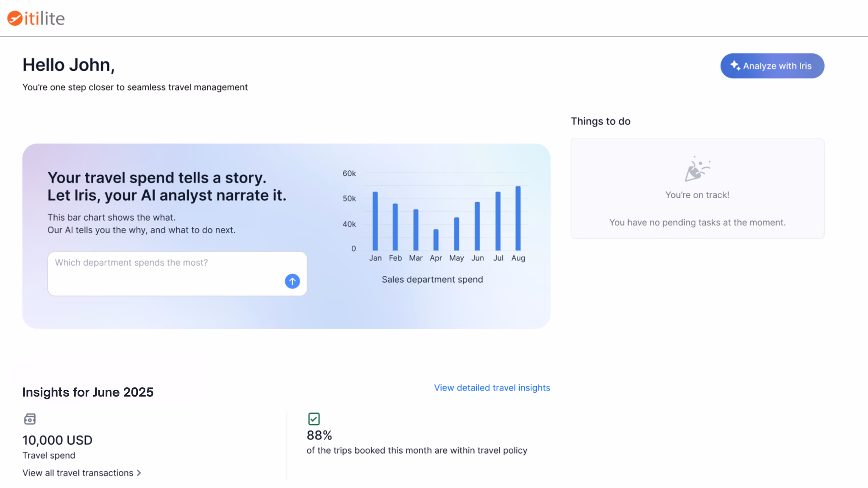The image size is (868, 488).
Task: Click the travel spend wallet icon
Action: click(30, 419)
